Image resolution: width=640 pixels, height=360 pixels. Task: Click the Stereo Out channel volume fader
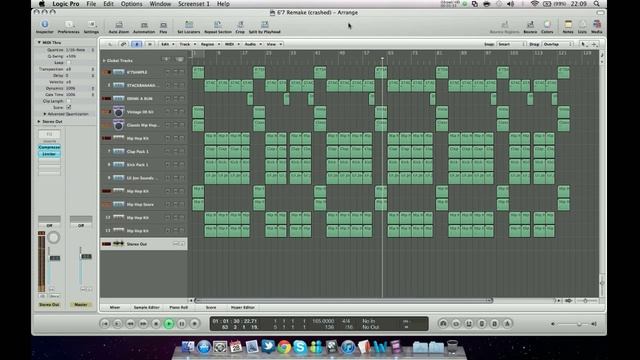55,258
